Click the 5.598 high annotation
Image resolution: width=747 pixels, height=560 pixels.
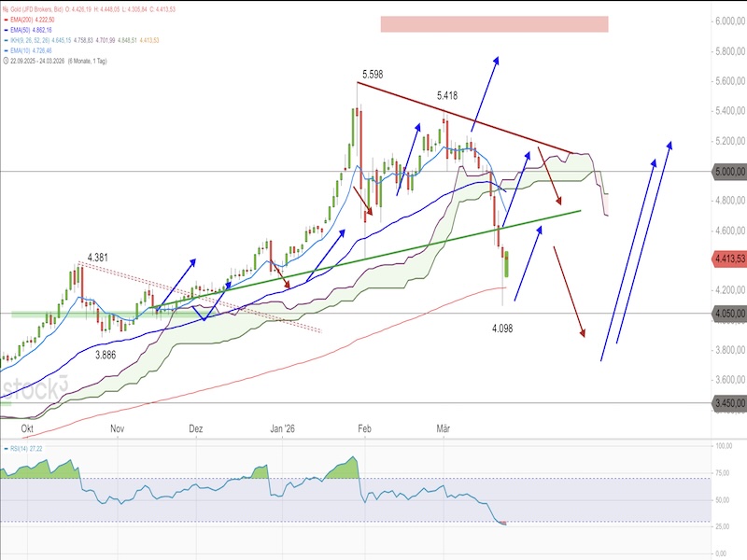click(374, 72)
